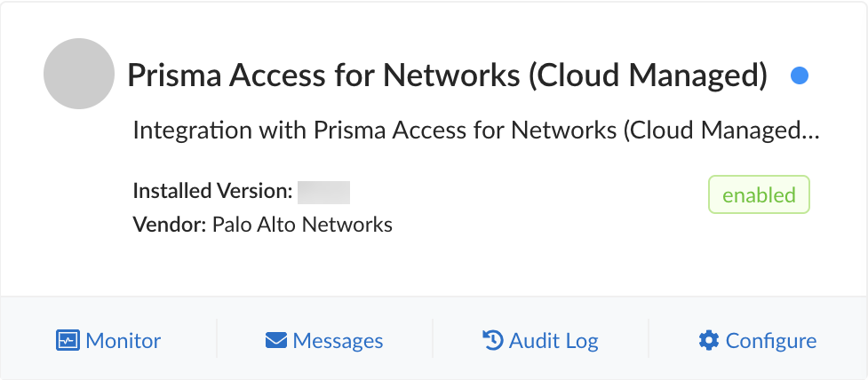Click the Palo Alto Networks vendor name
This screenshot has width=868, height=380.
tap(302, 224)
